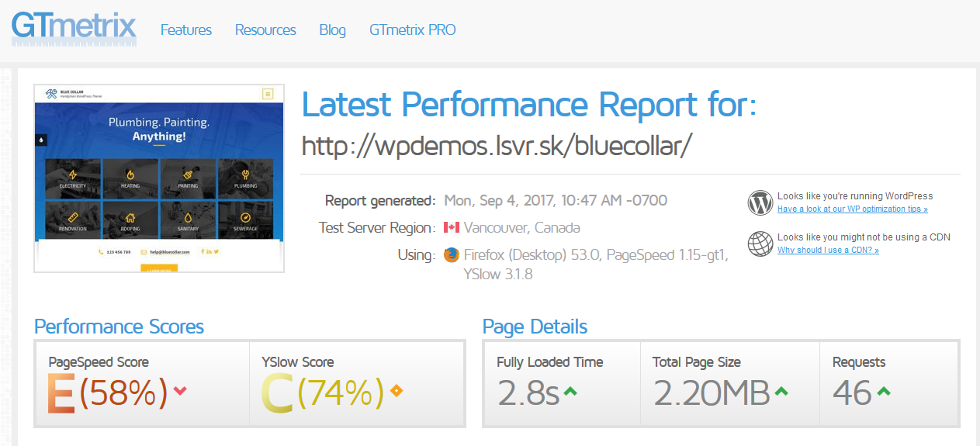Click the CDN globe icon
Screen dimensions: 980x446
[x=760, y=244]
